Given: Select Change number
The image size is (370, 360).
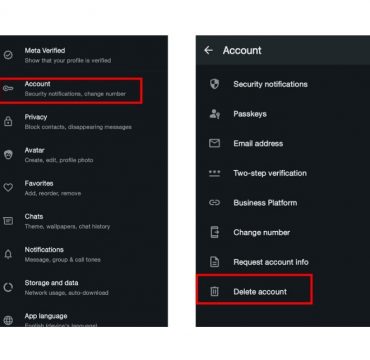Looking at the screenshot, I should point(283,232).
